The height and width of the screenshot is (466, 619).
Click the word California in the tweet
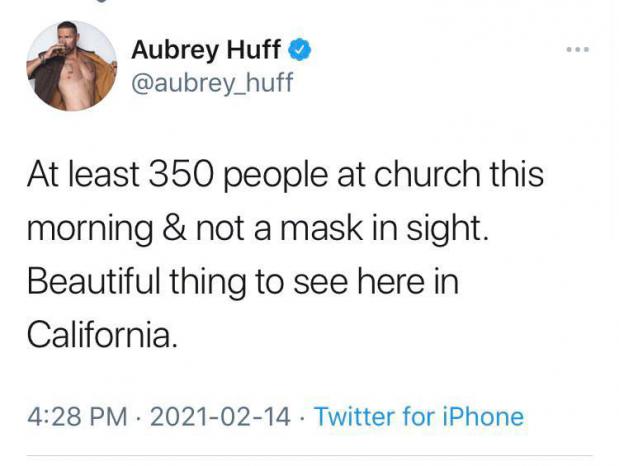pos(102,336)
